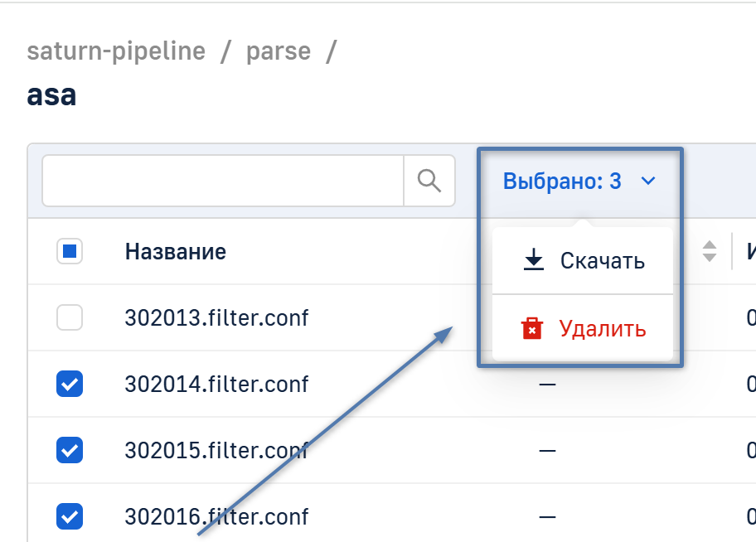
Task: Click the download arrow icon beside Скачать
Action: pos(534,260)
